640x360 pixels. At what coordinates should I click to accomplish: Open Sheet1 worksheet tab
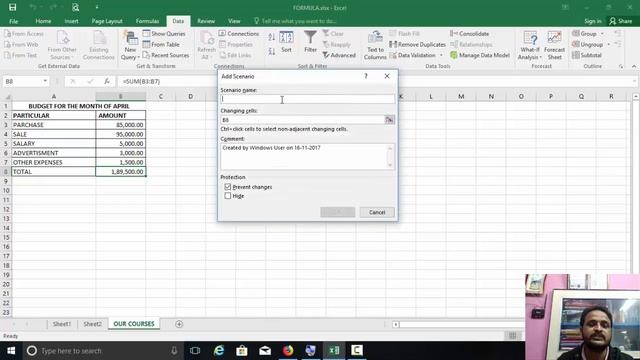pos(62,324)
